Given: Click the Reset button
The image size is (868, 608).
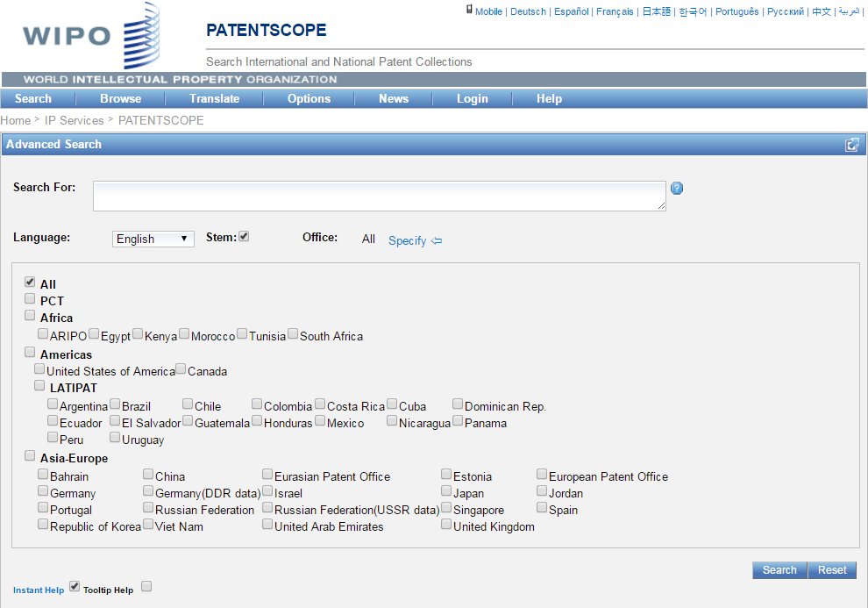Looking at the screenshot, I should coord(832,569).
